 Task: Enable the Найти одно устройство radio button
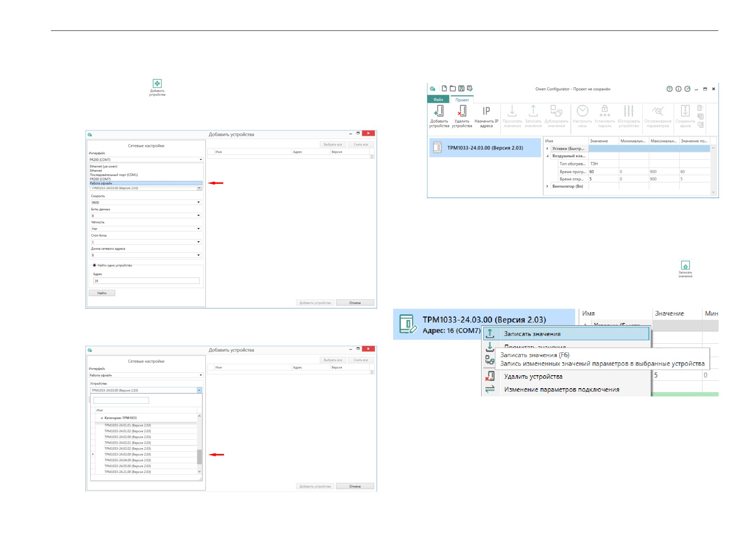[94, 265]
